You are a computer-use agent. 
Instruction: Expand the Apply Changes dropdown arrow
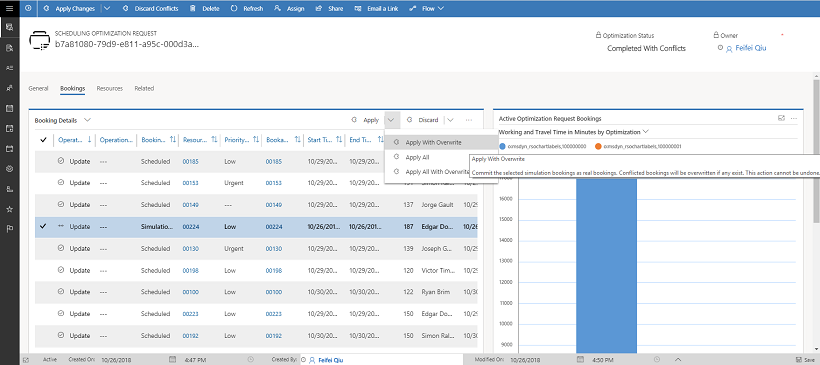pyautogui.click(x=107, y=8)
